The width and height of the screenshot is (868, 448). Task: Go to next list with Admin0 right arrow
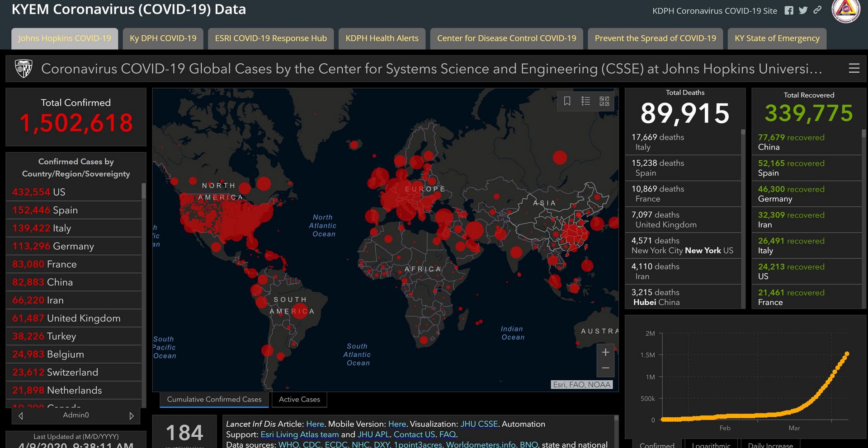click(132, 415)
